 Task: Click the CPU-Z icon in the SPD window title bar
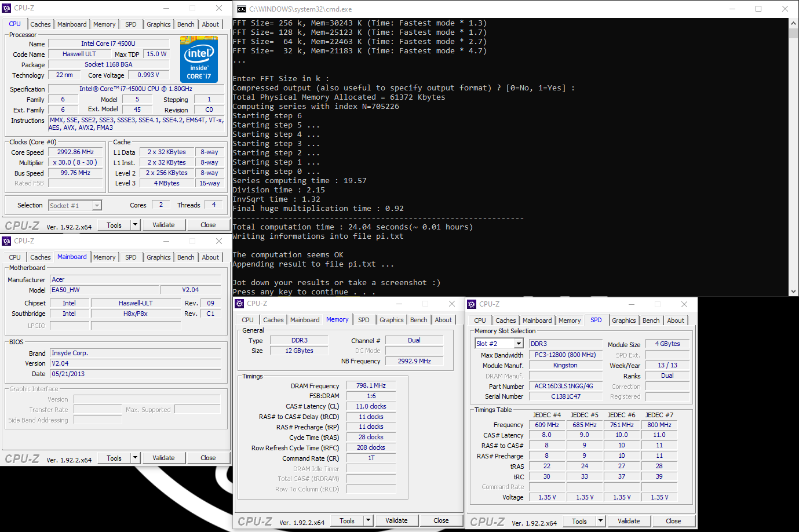[x=472, y=304]
